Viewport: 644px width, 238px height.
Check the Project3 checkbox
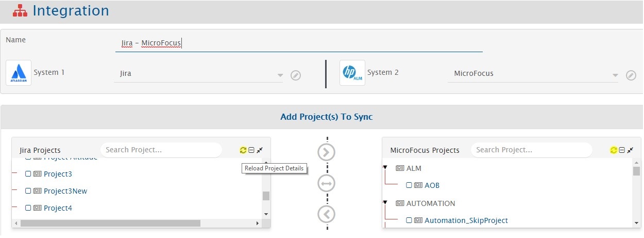[x=28, y=174]
